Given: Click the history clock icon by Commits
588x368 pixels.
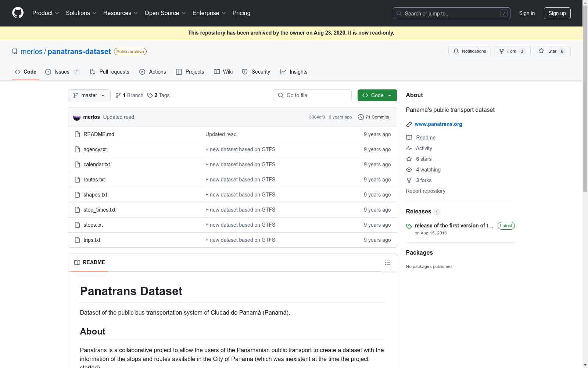Looking at the screenshot, I should click(x=361, y=117).
